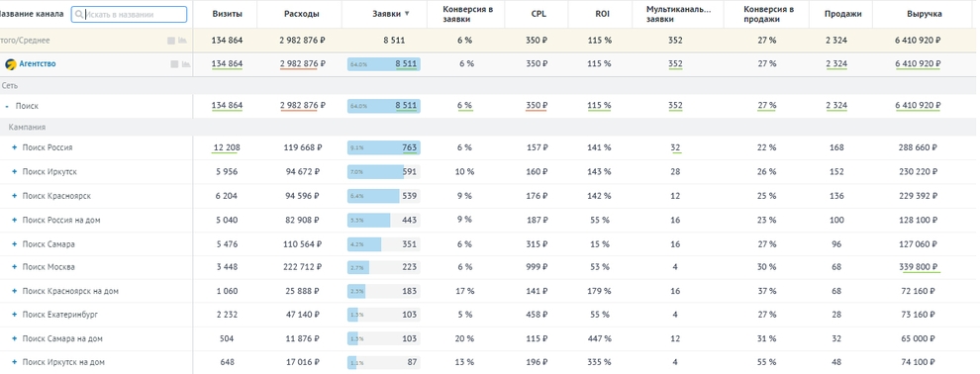This screenshot has height=374, width=980.
Task: Focus the Искать в названии search field
Action: pyautogui.click(x=129, y=15)
